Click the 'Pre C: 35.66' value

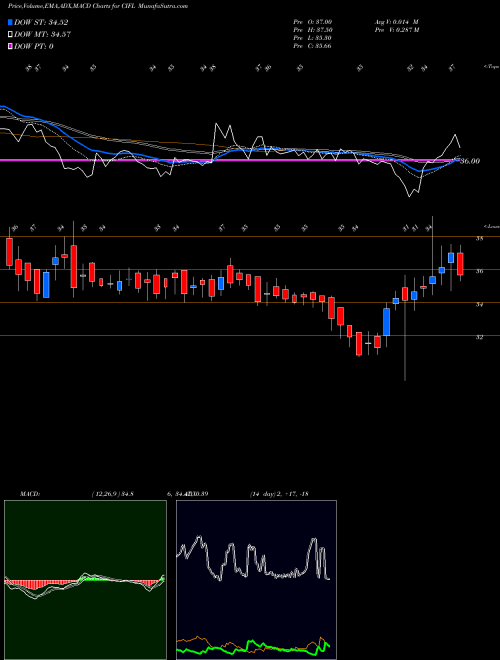tap(313, 46)
